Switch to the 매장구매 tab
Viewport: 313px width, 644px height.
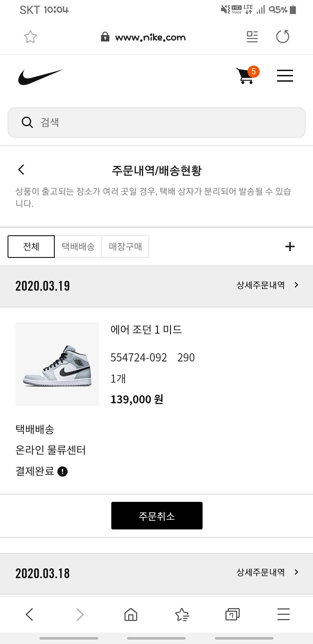point(125,247)
